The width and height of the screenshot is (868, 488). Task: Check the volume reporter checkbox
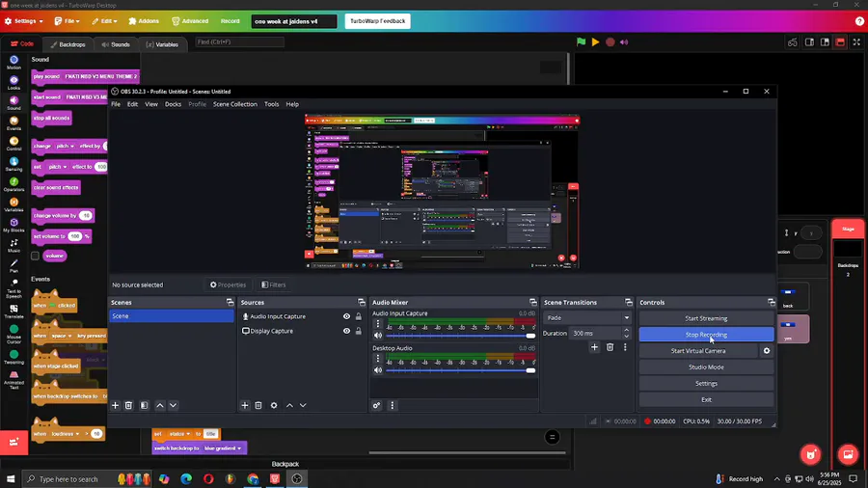click(x=35, y=256)
